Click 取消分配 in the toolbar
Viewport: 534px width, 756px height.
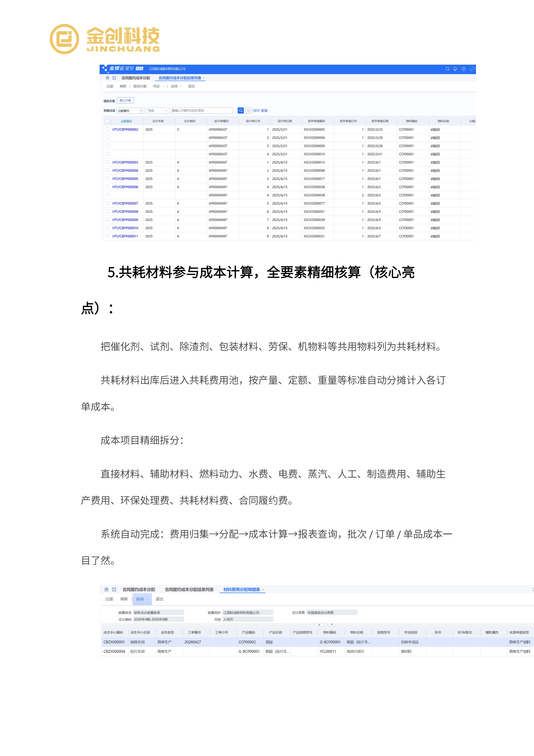pos(140,86)
